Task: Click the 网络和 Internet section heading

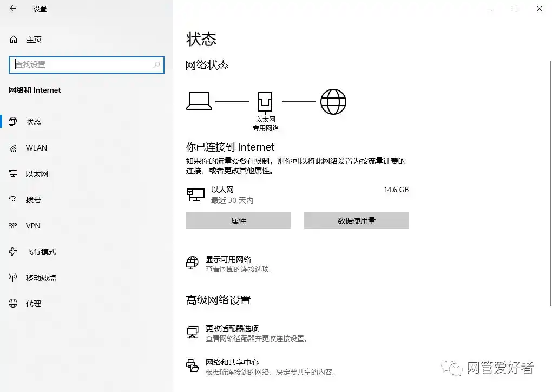Action: click(34, 90)
